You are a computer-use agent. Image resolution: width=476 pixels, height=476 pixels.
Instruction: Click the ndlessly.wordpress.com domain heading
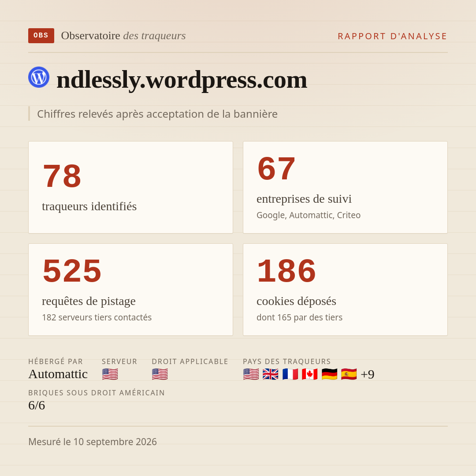[x=182, y=80]
